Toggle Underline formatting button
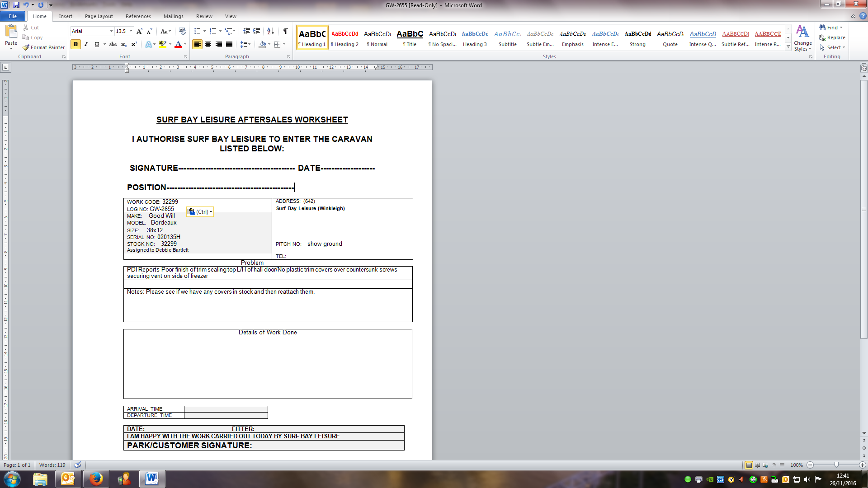This screenshot has width=868, height=488. (96, 44)
